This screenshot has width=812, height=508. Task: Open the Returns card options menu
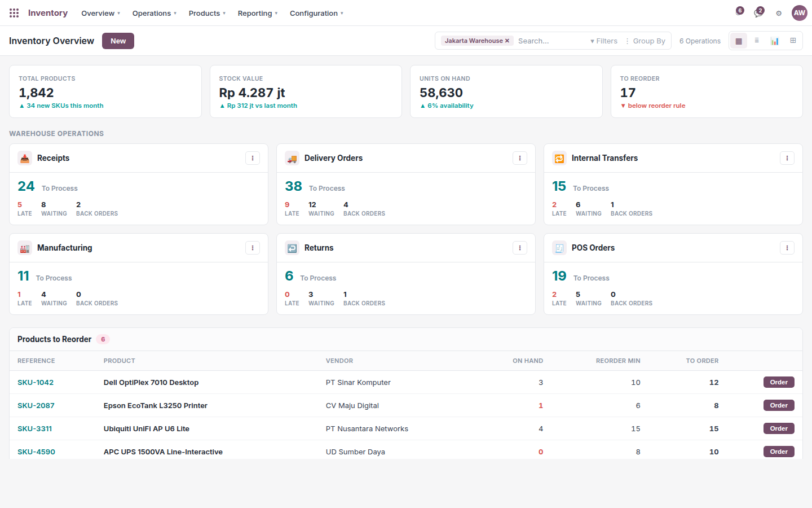click(x=520, y=248)
